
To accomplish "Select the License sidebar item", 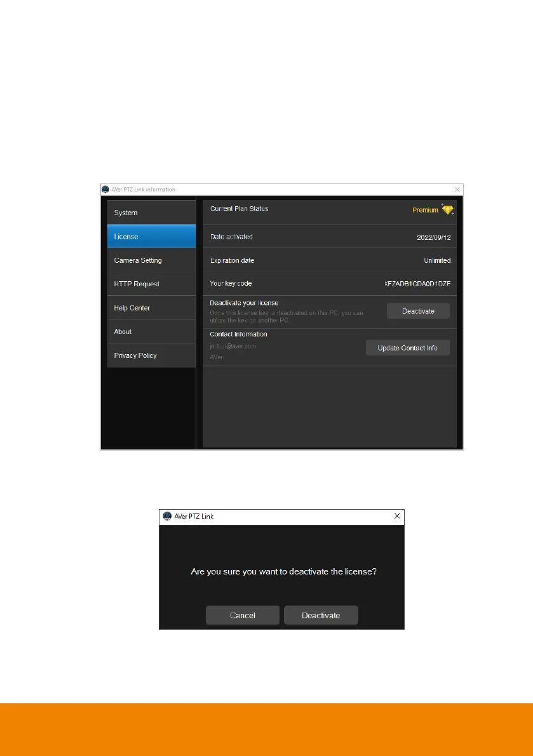I will coord(151,236).
